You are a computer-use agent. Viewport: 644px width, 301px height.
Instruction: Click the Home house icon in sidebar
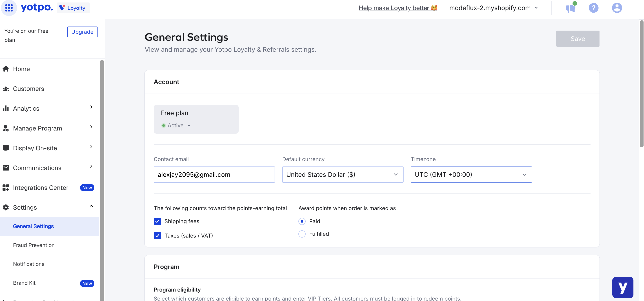[6, 69]
